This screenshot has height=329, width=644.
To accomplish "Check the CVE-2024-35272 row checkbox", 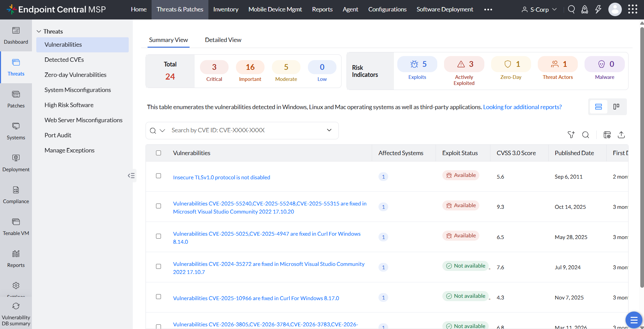I will coord(159,266).
